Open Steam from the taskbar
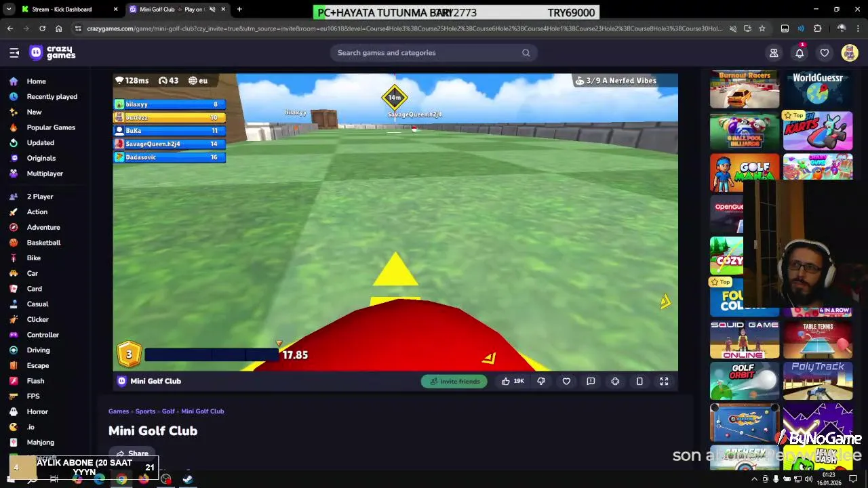 188,479
